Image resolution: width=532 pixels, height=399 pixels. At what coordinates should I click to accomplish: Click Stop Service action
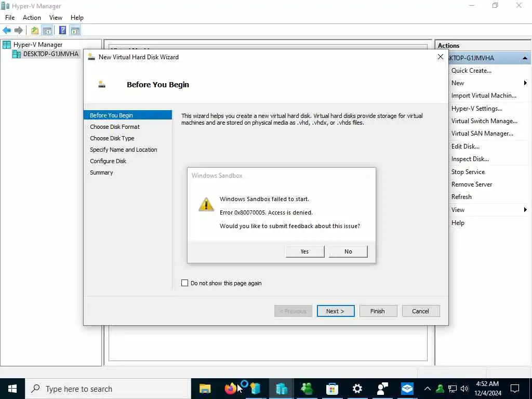point(468,172)
